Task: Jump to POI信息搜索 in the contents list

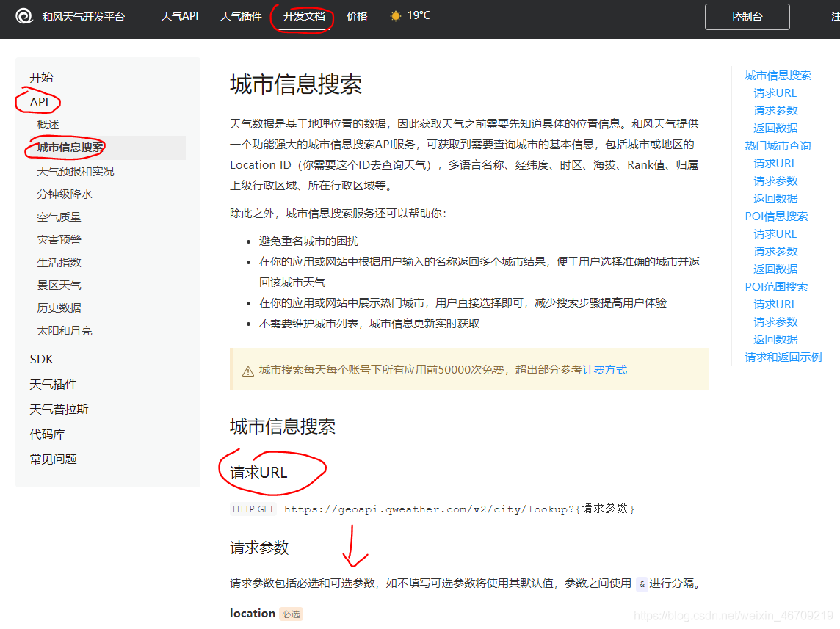Action: click(776, 217)
